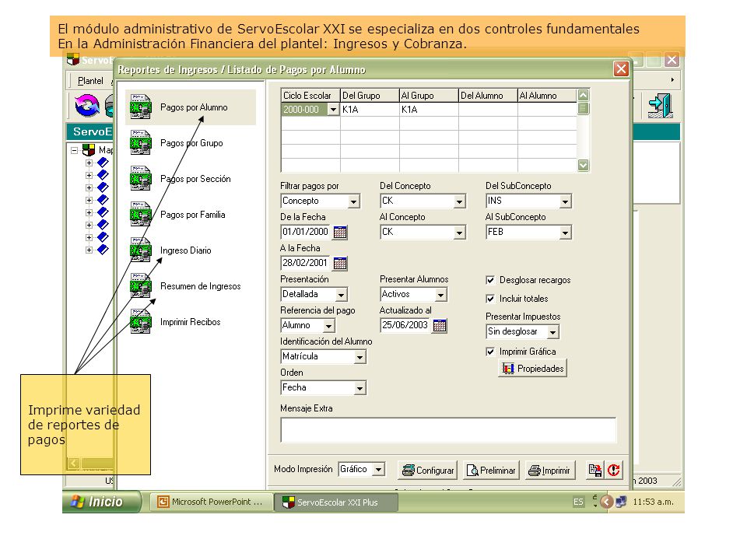
Task: Open the Al SubConcepto dropdown
Action: pyautogui.click(x=565, y=233)
